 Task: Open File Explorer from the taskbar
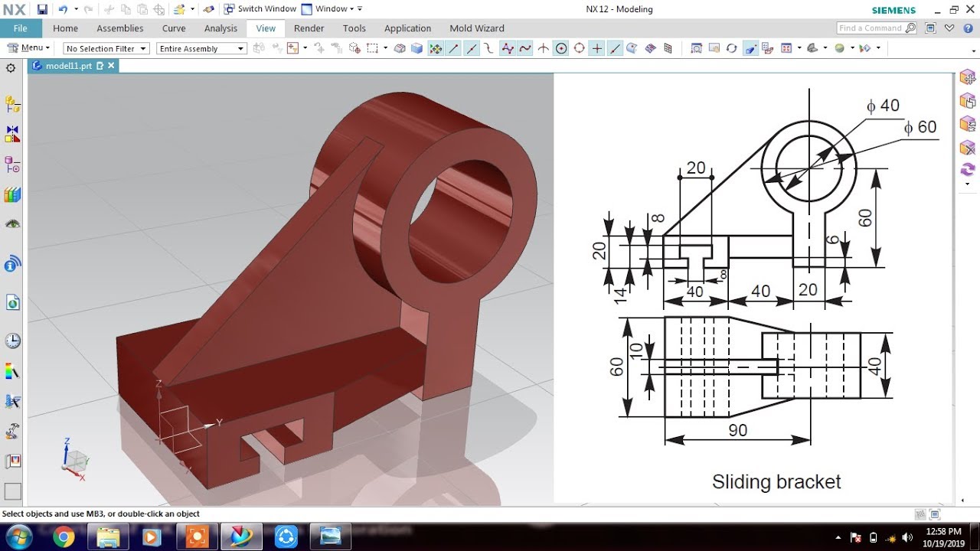(108, 537)
